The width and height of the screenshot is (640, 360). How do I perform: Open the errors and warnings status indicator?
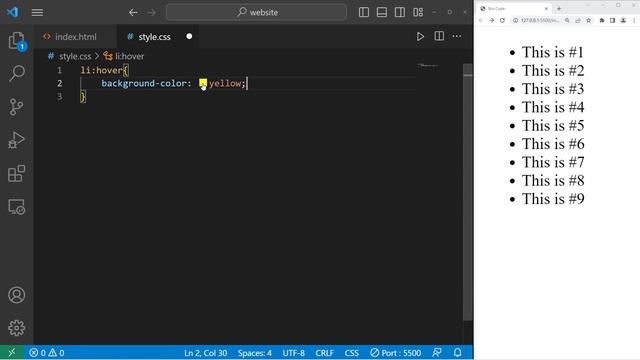click(47, 353)
